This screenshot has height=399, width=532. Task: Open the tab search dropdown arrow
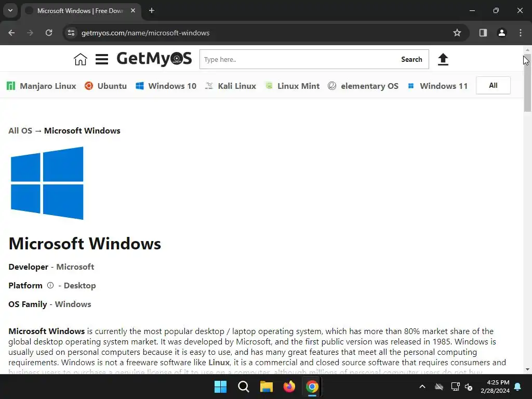point(10,10)
